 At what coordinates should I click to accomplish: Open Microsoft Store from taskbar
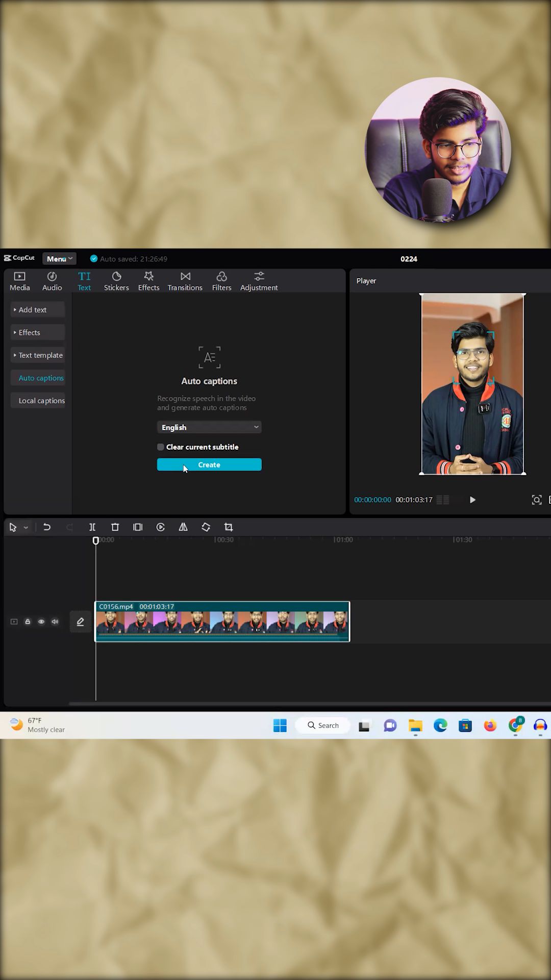pos(465,726)
